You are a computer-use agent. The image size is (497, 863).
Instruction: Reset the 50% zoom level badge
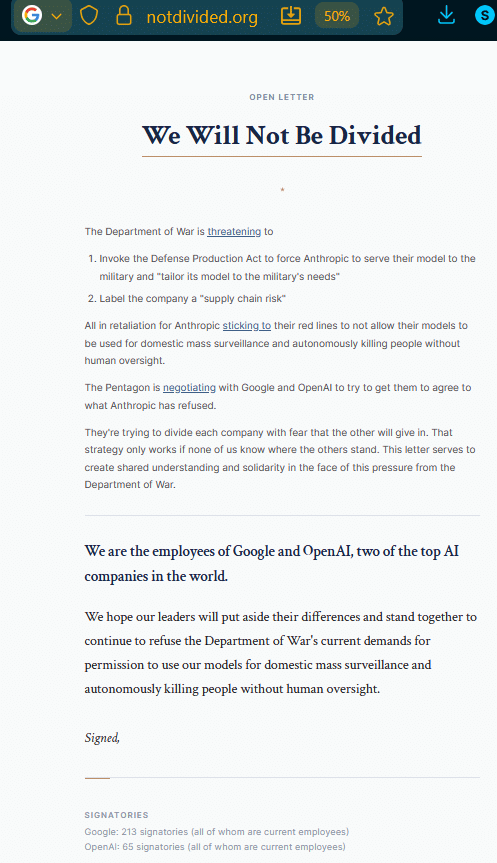click(337, 16)
